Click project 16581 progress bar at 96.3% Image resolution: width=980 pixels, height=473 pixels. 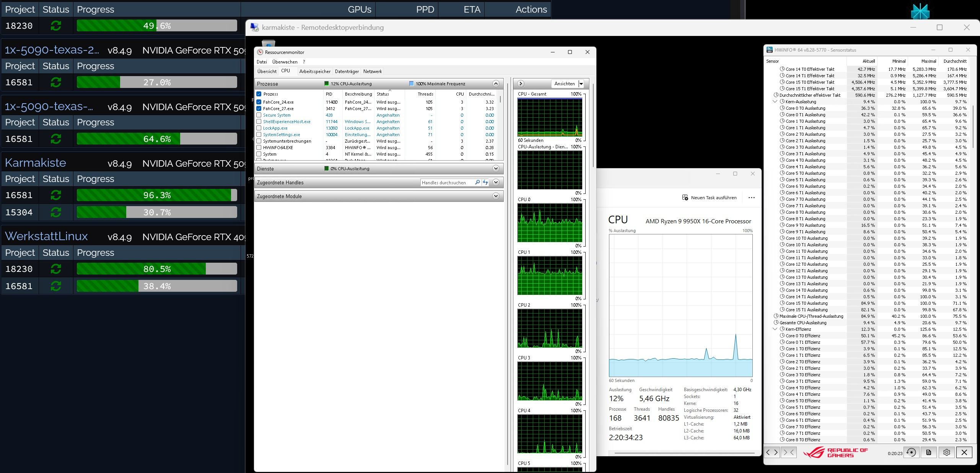157,195
